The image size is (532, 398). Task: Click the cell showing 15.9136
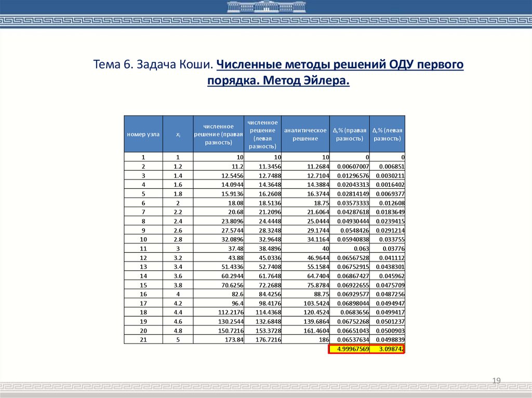(x=219, y=194)
